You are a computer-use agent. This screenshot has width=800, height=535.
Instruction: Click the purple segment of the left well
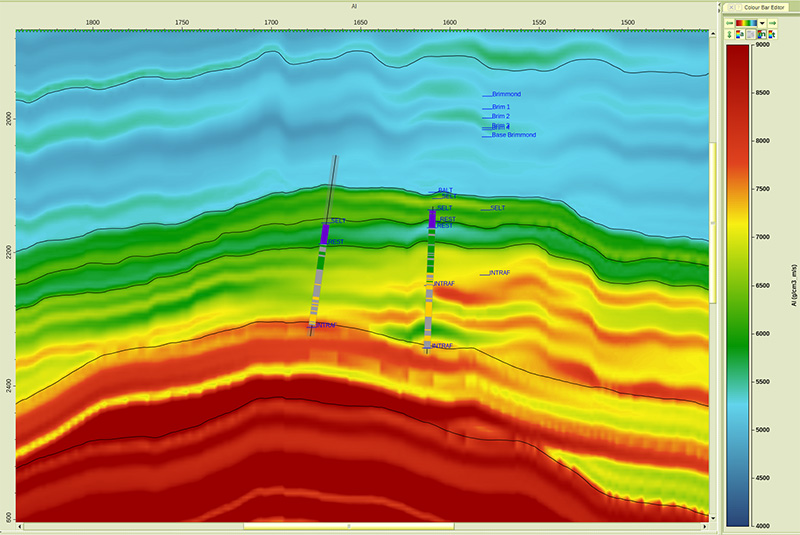325,234
